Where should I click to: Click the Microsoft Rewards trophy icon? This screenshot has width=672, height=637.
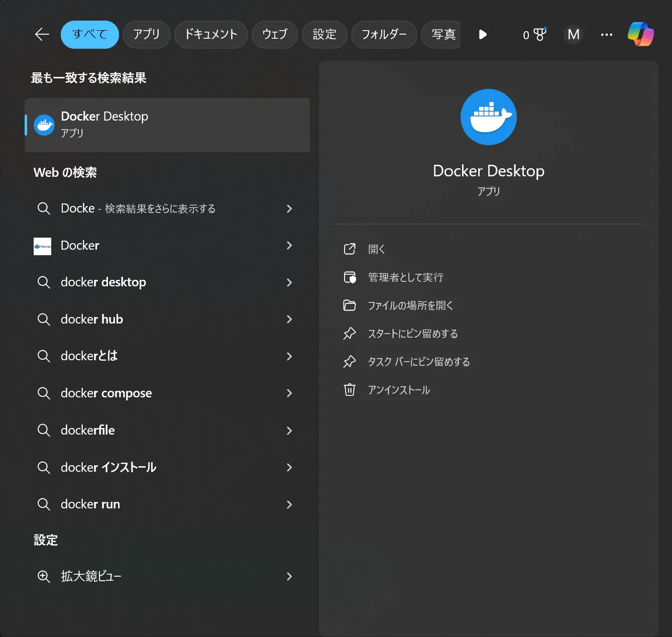point(539,34)
